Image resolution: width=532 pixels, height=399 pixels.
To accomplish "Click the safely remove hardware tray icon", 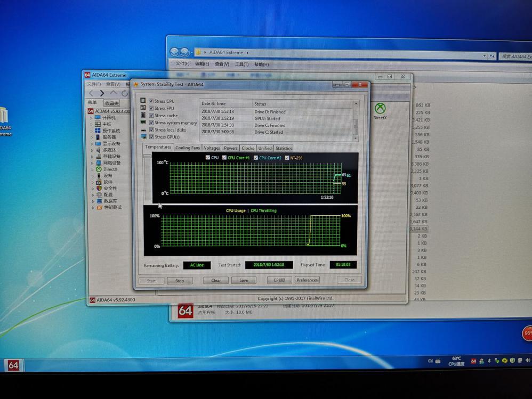I will pyautogui.click(x=497, y=361).
